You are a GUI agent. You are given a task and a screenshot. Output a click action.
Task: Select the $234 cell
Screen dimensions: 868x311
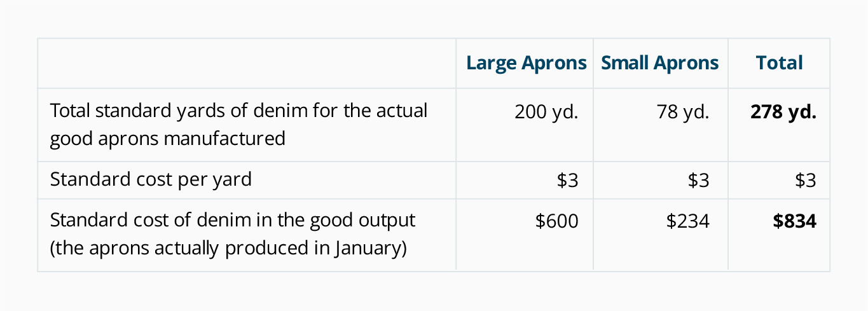tap(688, 221)
